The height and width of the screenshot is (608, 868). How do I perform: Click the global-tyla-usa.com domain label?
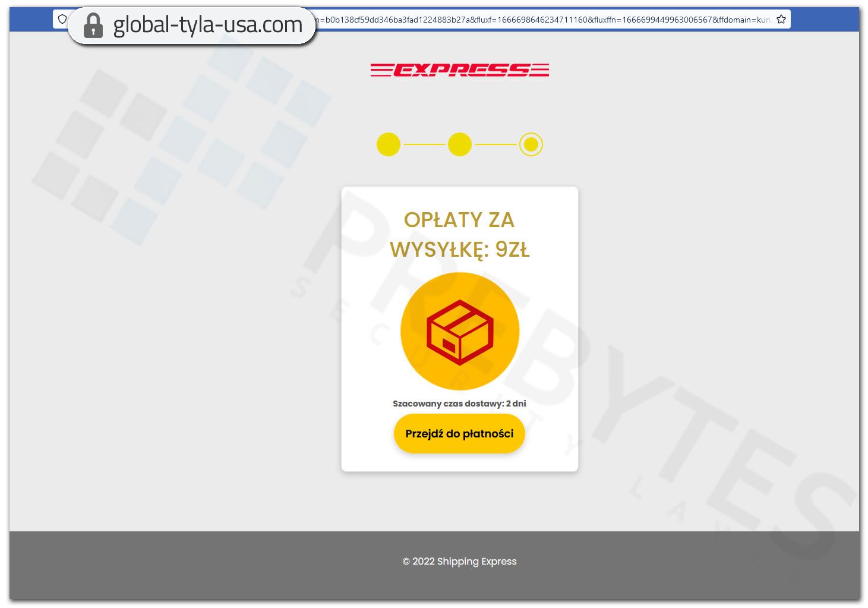click(x=207, y=25)
